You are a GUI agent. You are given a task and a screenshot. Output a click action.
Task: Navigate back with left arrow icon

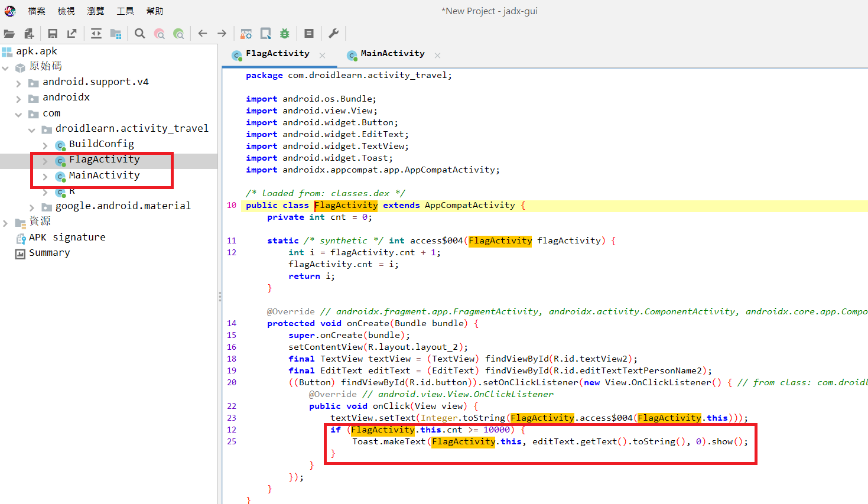tap(203, 34)
